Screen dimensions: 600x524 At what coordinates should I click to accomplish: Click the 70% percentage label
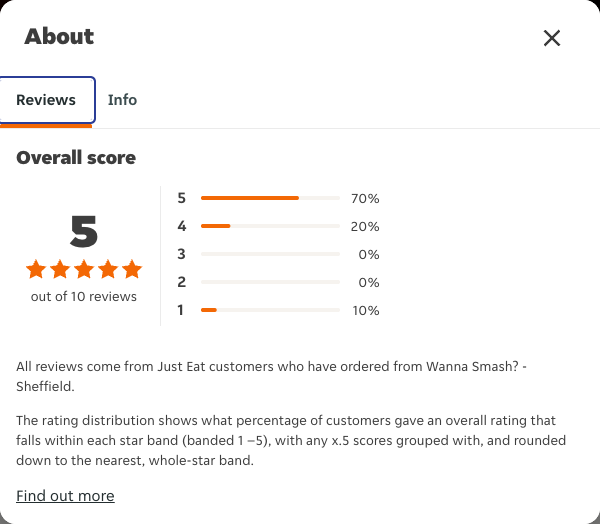365,198
